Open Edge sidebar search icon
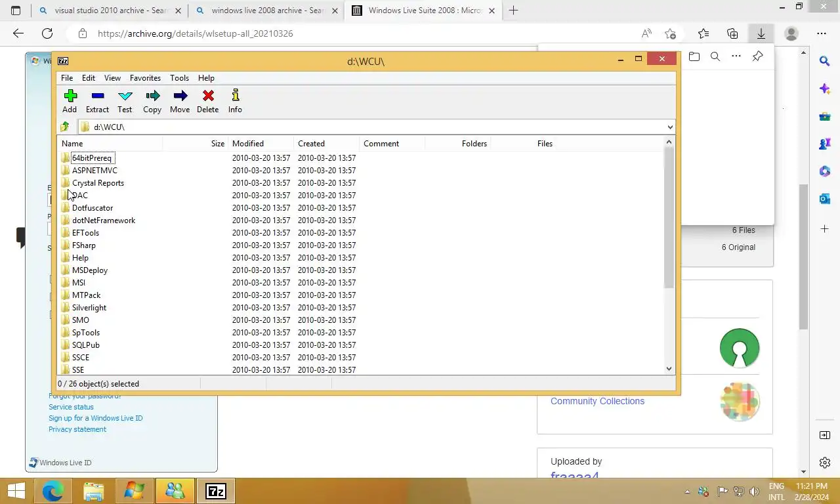 coord(825,61)
